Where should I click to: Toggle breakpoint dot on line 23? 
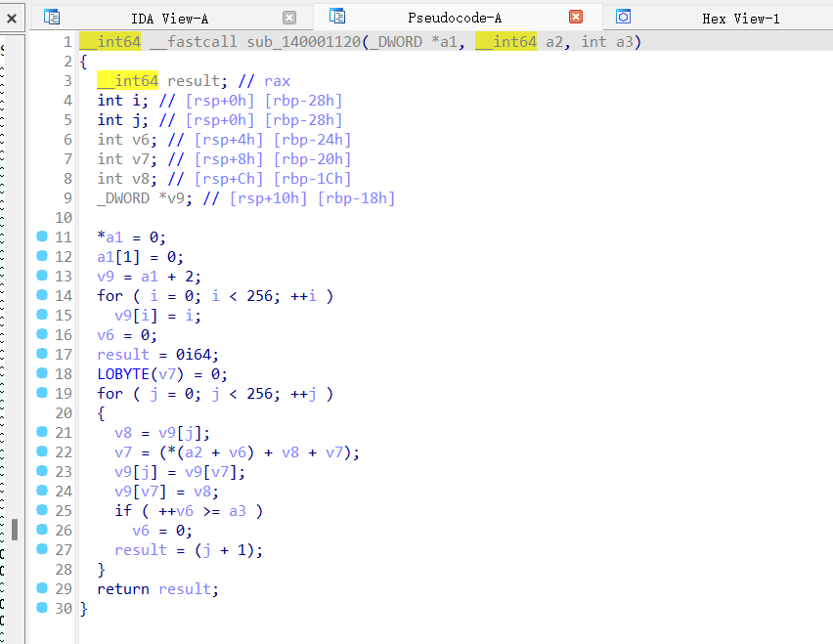coord(42,470)
